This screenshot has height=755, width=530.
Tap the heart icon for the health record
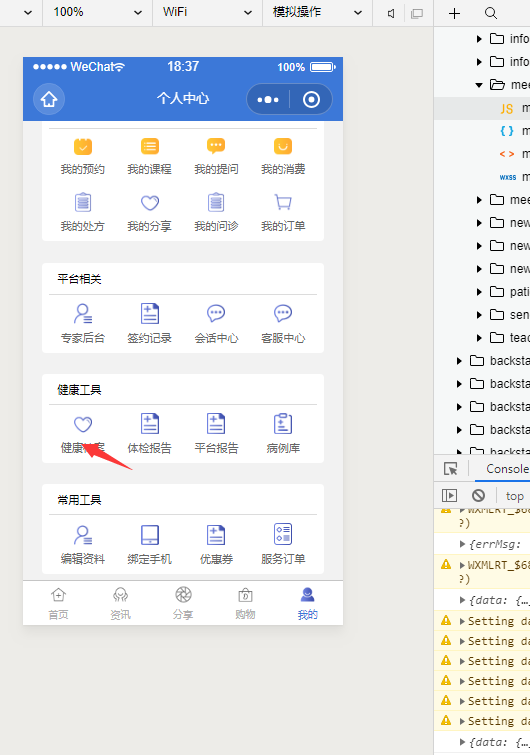pos(83,424)
